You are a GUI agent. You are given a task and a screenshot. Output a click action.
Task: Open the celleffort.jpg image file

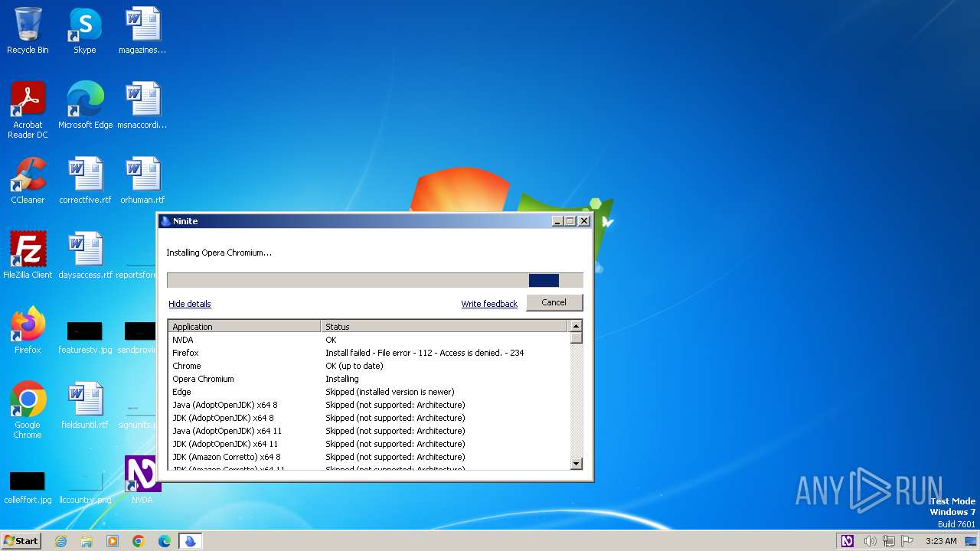click(28, 487)
